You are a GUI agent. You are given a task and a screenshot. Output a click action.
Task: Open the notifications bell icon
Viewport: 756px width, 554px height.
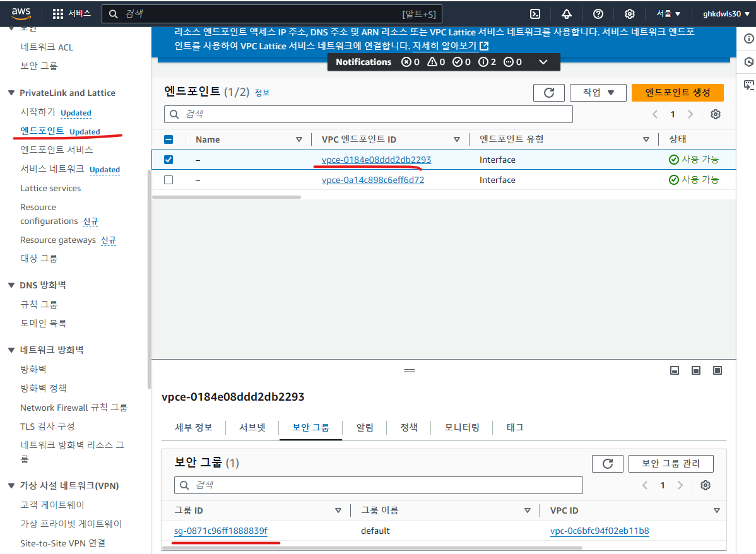coord(567,14)
